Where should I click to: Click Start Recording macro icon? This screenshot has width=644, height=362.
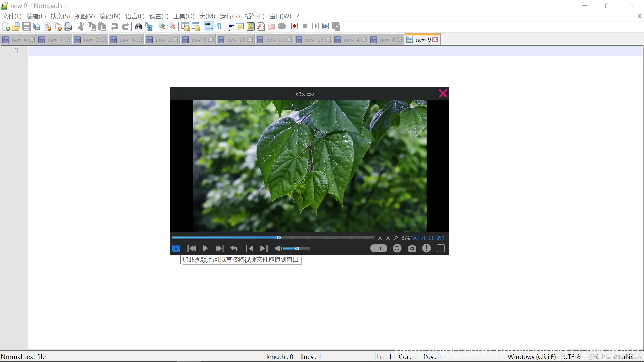click(x=294, y=26)
